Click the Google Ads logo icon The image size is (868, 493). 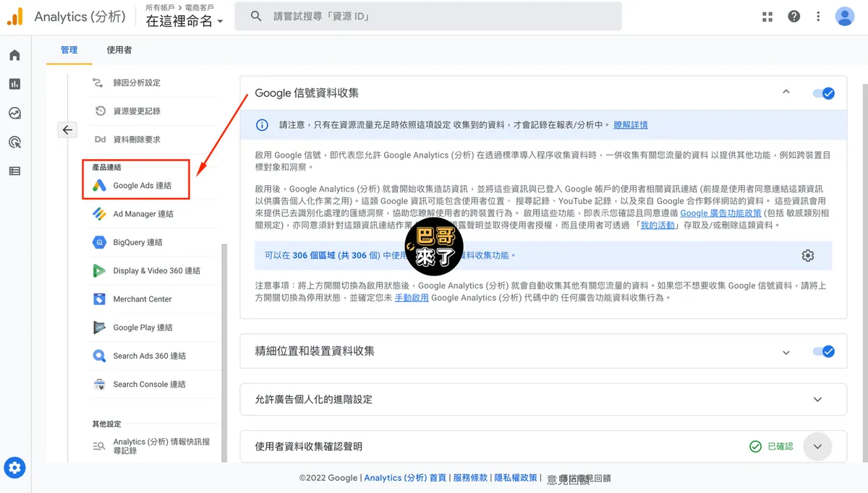tap(100, 186)
